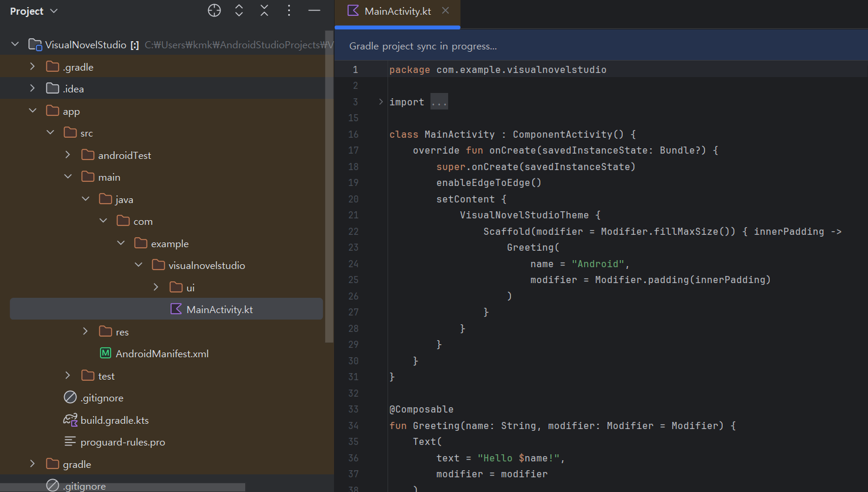Select proguard-rules.pro file
This screenshot has height=492, width=868.
(122, 442)
